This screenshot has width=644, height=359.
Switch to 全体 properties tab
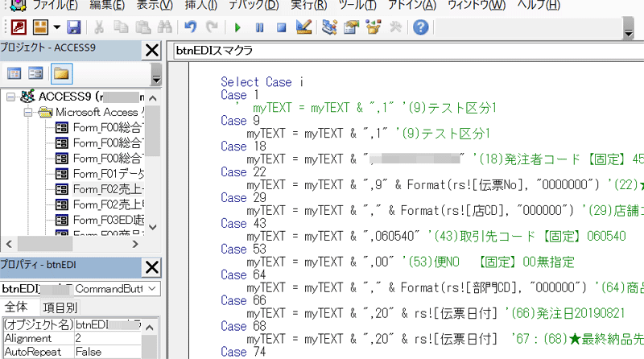[x=16, y=307]
